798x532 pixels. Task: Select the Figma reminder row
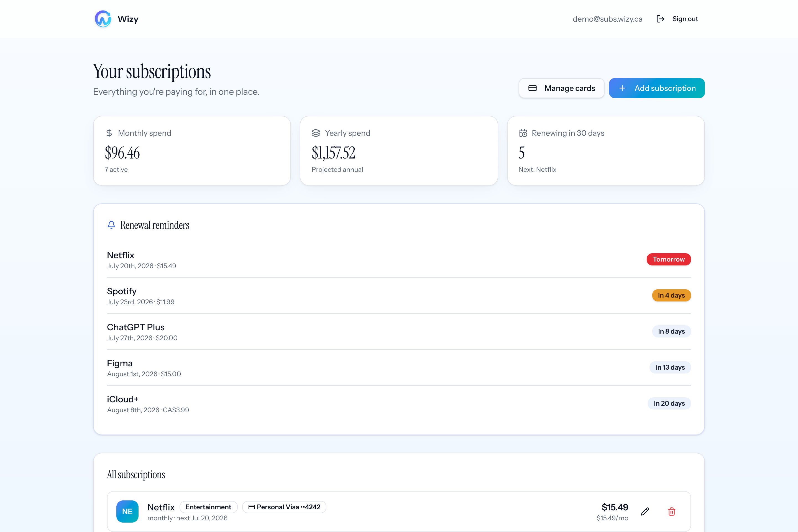pos(399,368)
